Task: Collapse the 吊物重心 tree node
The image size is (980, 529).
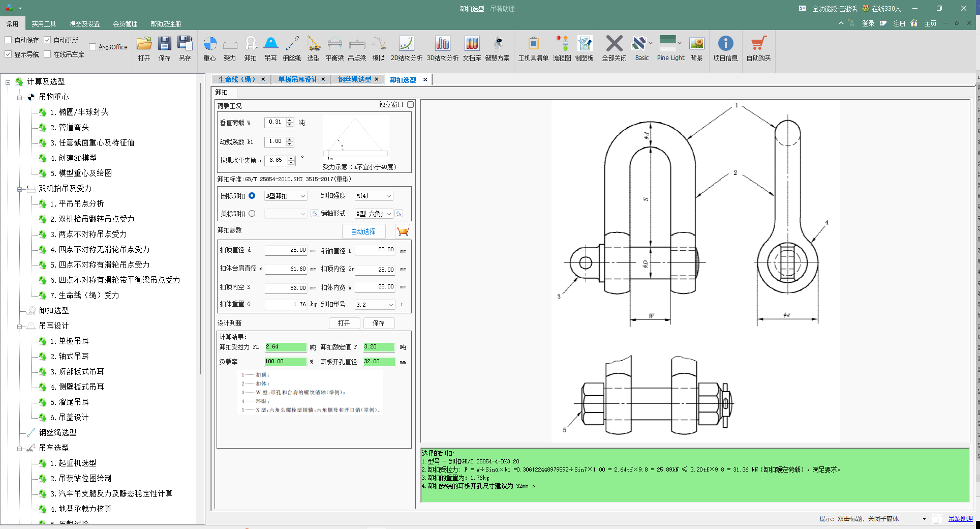Action: (19, 97)
